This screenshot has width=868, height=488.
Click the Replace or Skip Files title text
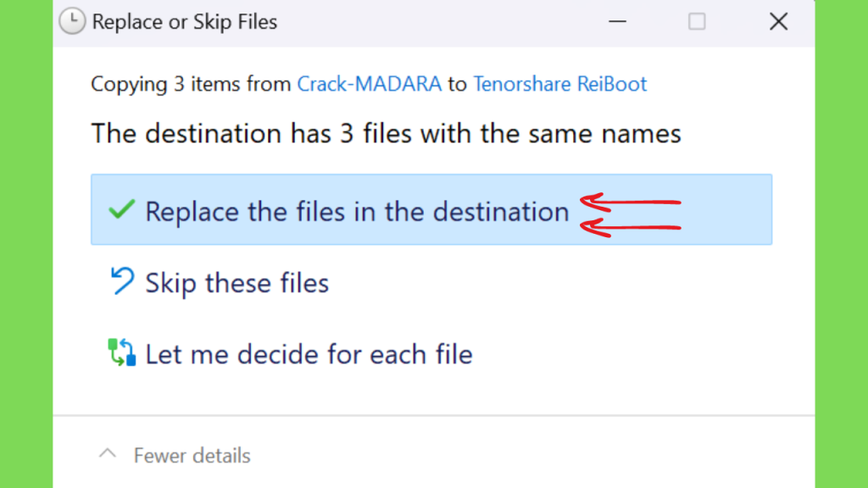tap(184, 22)
